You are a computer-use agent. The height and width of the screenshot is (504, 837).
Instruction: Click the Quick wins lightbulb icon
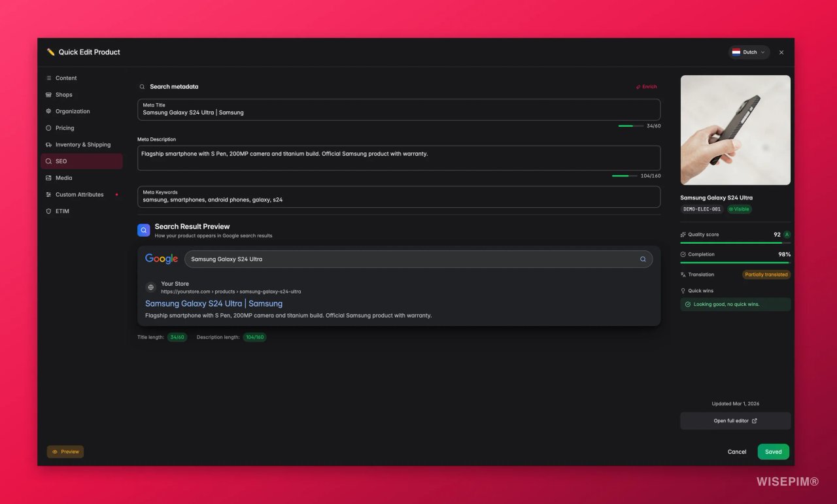coord(683,291)
